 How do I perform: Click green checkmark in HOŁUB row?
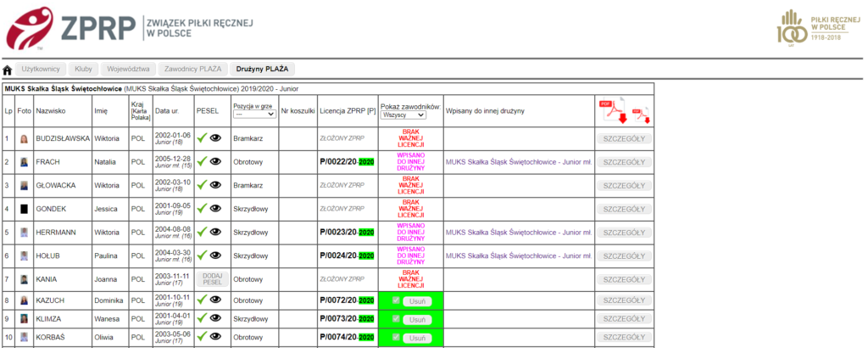pos(202,255)
